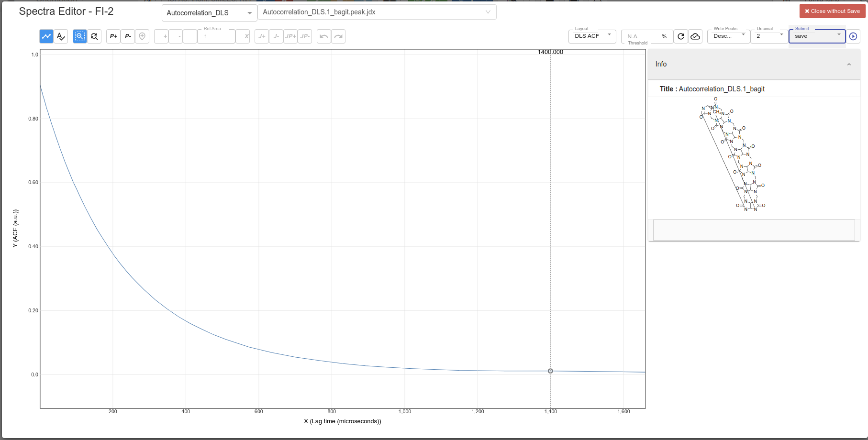Select the P+ peak picking tool

point(113,36)
